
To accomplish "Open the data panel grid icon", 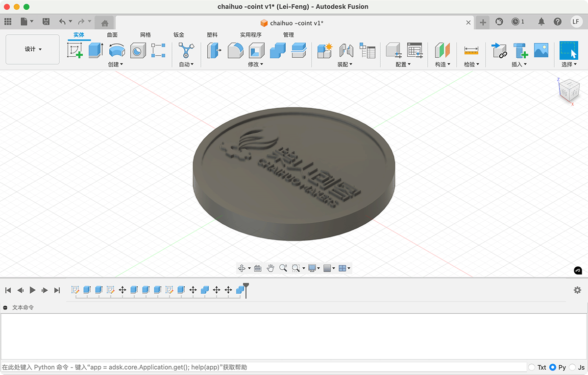I will (8, 22).
